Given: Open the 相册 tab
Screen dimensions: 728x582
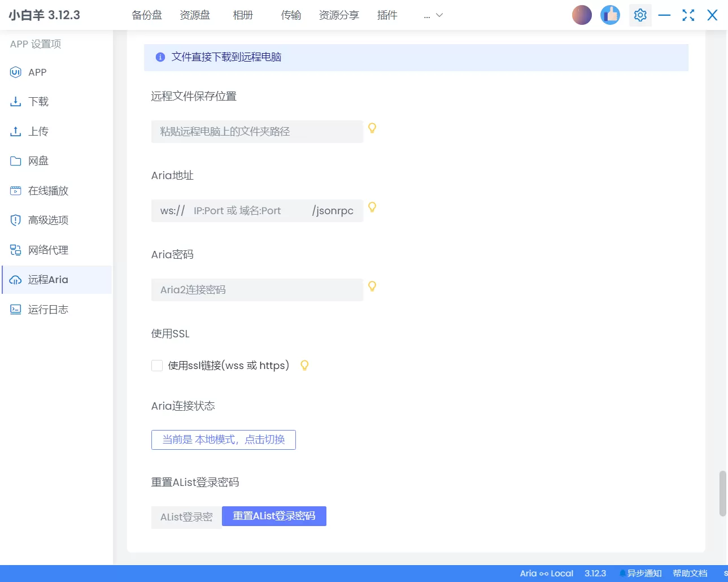Looking at the screenshot, I should (243, 15).
